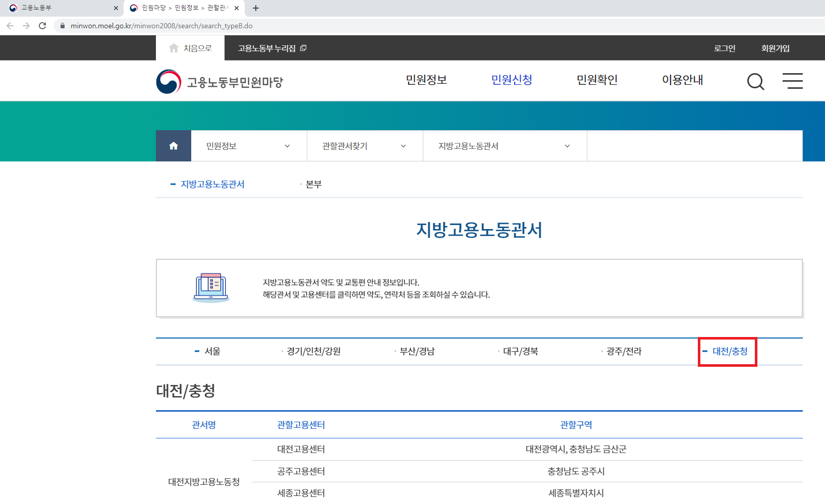Screen dimensions: 825x504
Task: Click the browser back arrow
Action: pos(10,25)
